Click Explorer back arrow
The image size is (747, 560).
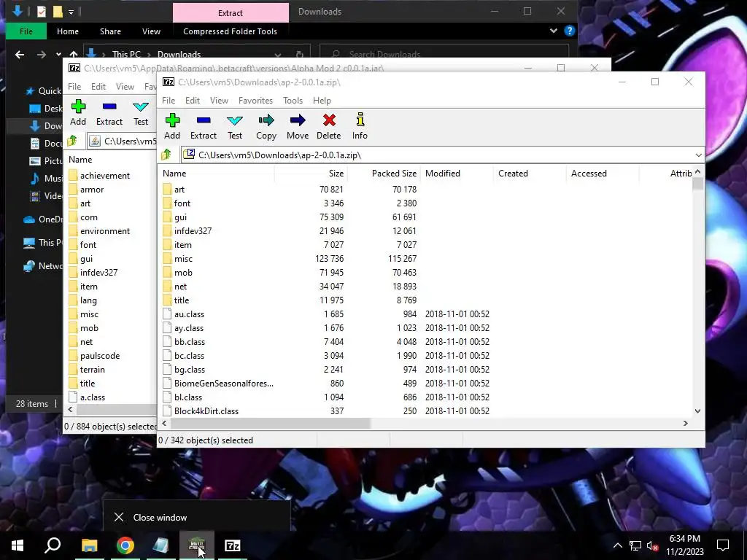pyautogui.click(x=20, y=55)
